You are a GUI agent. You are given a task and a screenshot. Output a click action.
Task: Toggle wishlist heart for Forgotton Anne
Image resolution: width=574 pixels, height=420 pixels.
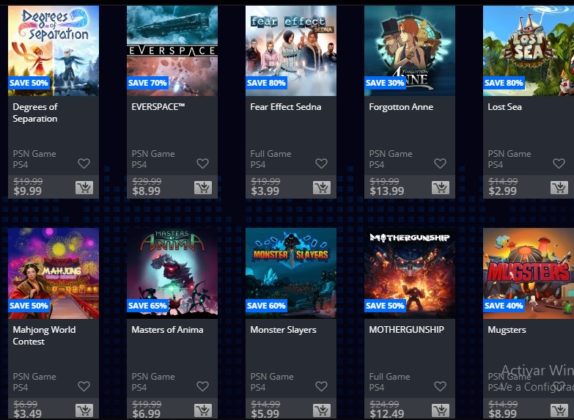[440, 163]
